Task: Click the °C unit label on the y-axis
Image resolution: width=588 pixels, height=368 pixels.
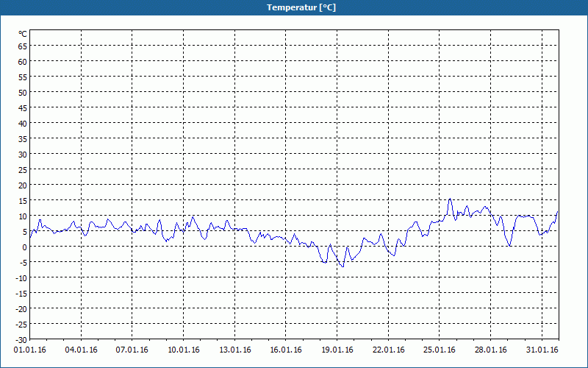Action: tap(23, 34)
